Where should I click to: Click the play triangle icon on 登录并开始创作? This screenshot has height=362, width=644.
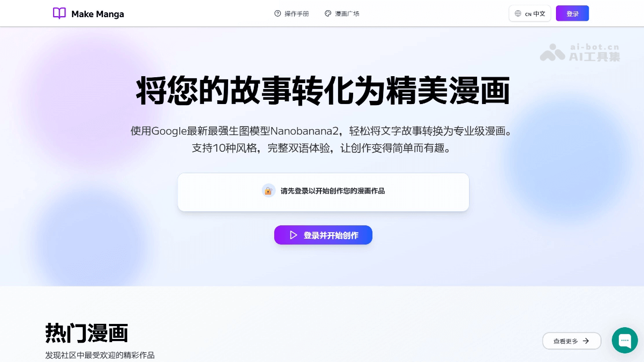(x=293, y=235)
